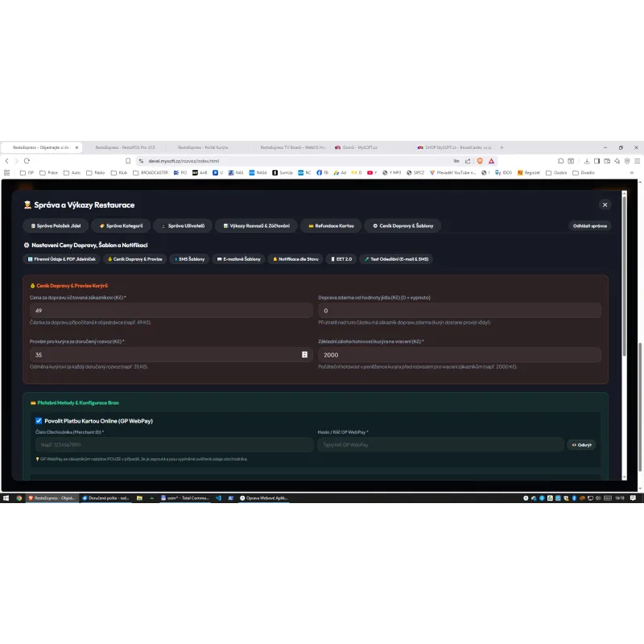Open Doručená pošta taskbar item
Screen dimensions: 644x644
(106, 497)
